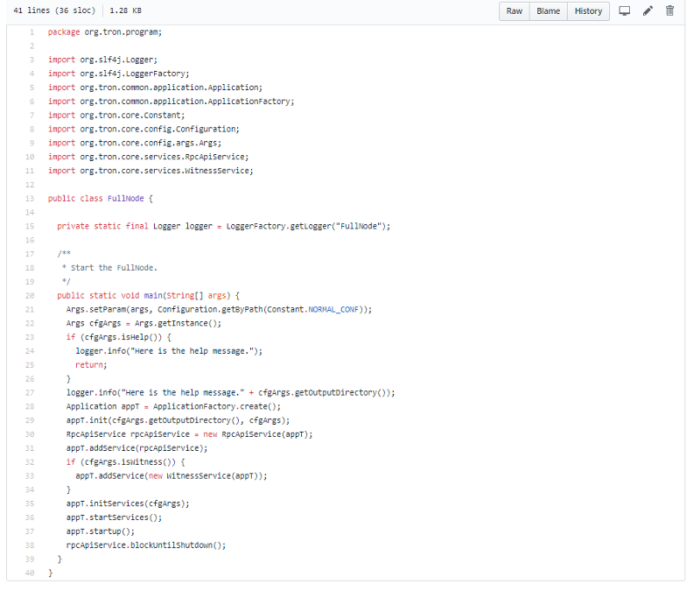The image size is (700, 591).
Task: Click 'new RpcApiService(appT);' code
Action: (x=258, y=434)
